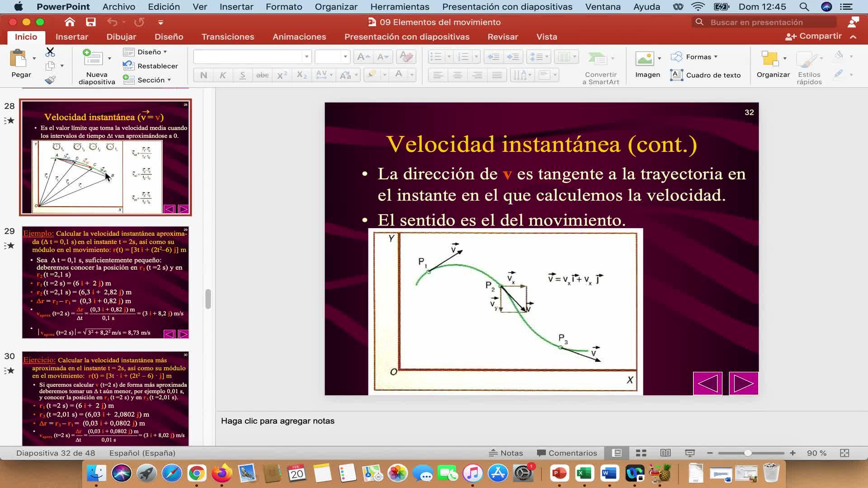Viewport: 868px width, 488px height.
Task: Switch to slide sorter view icon
Action: click(641, 453)
